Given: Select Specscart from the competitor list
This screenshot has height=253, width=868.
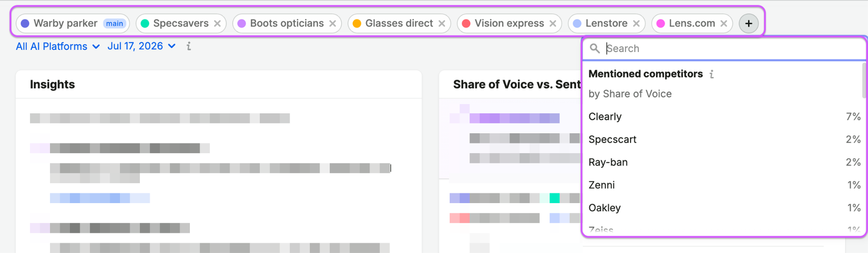Looking at the screenshot, I should click(x=724, y=139).
